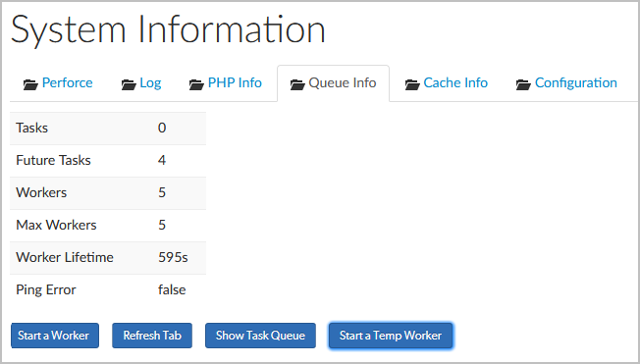Select the Tasks row label
The image size is (640, 364).
pos(31,129)
